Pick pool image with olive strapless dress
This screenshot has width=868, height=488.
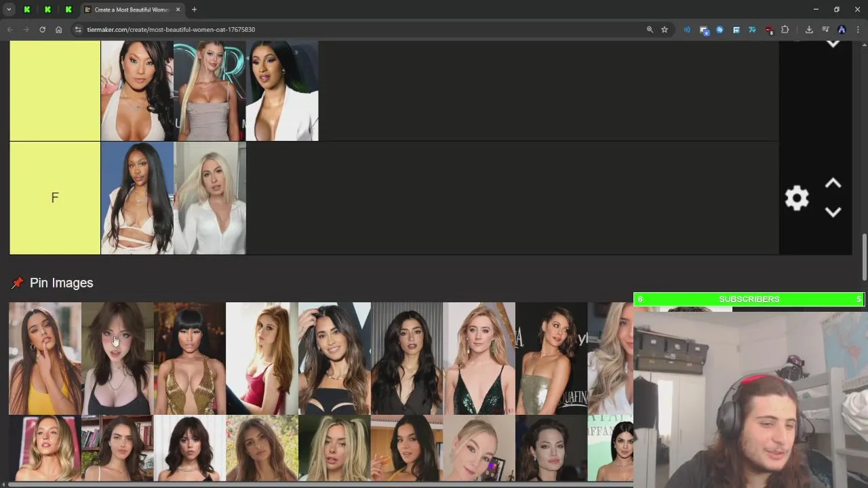551,358
